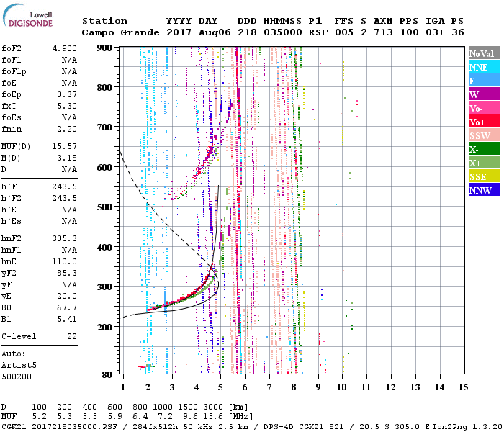Select the Vo+ legend swatch
The width and height of the screenshot is (504, 432).
[484, 122]
